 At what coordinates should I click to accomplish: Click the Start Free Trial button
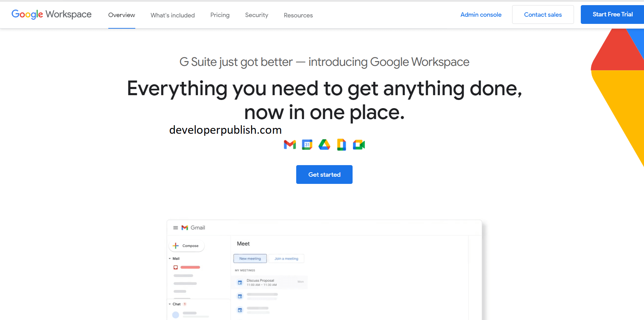(x=612, y=14)
